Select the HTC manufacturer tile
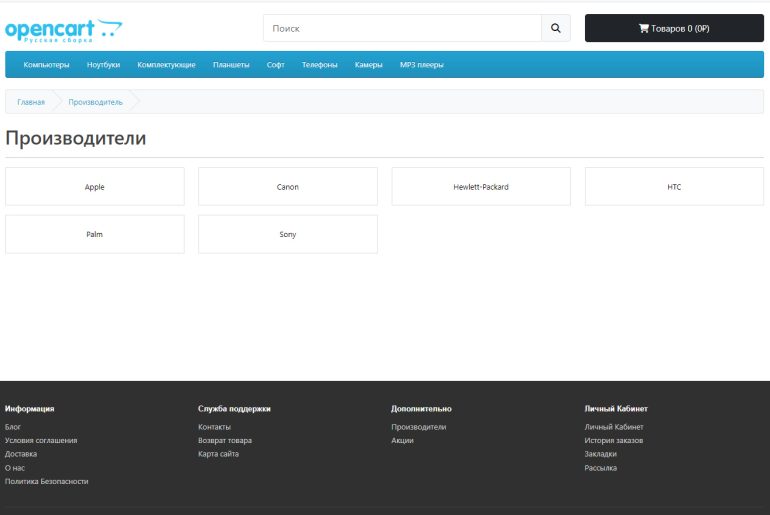This screenshot has height=515, width=770. 674,187
